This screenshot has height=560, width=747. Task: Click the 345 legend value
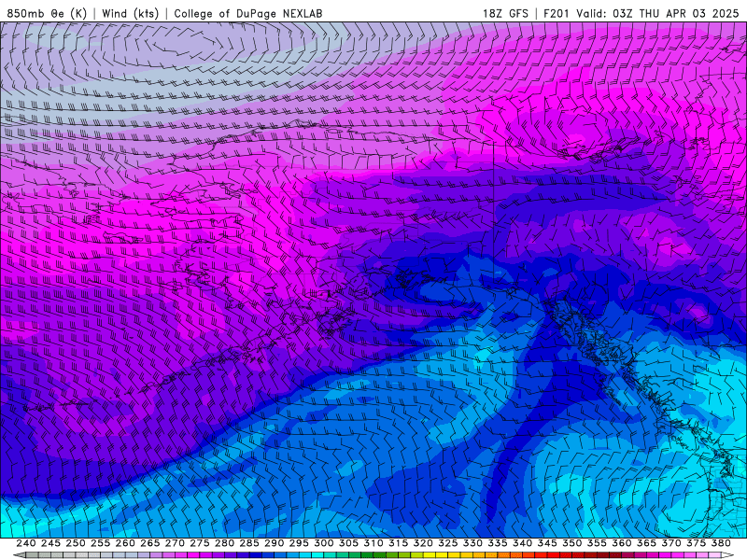click(547, 543)
